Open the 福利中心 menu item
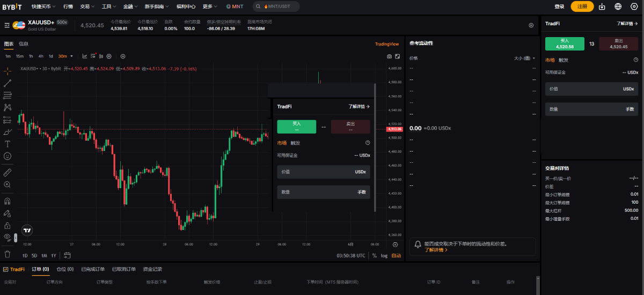This screenshot has width=644, height=295. click(x=186, y=6)
